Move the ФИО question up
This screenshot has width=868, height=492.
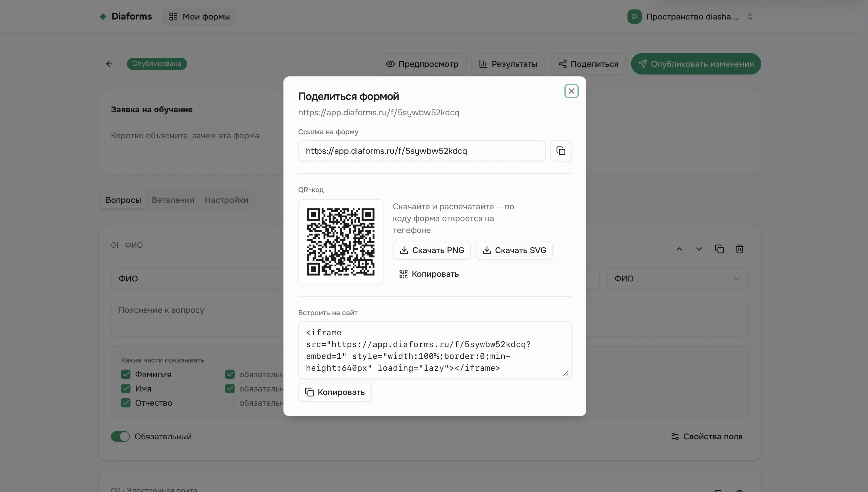[x=679, y=249]
